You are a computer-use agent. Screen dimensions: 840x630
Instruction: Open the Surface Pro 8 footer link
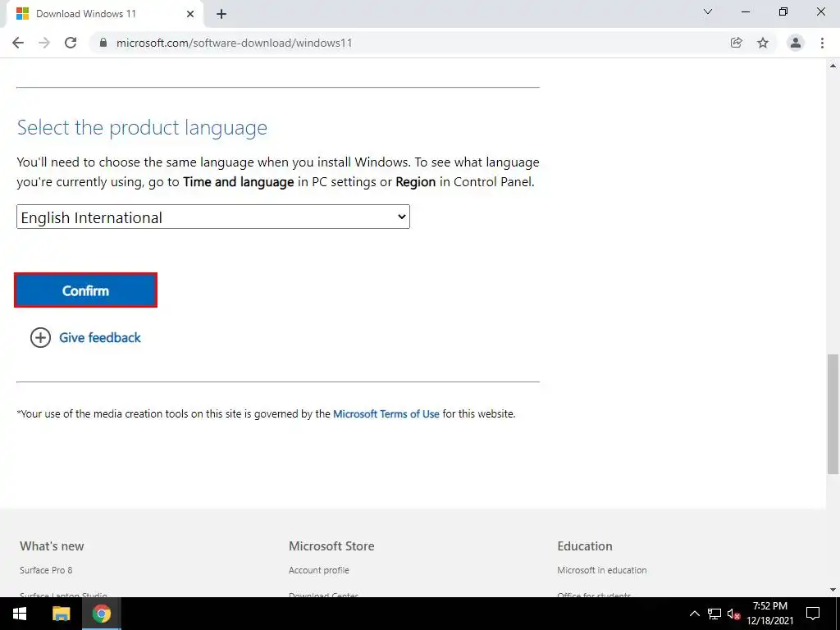(x=46, y=570)
